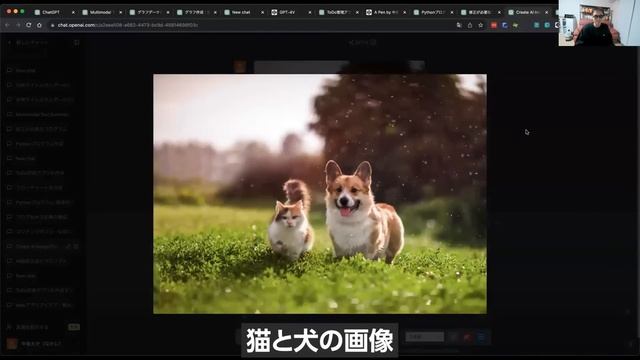Click the presenter webcam thumbnail
The width and height of the screenshot is (640, 360).
tap(599, 23)
